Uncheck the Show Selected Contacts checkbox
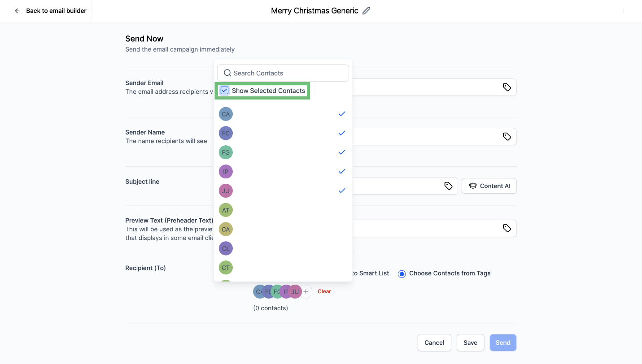Viewport: 642px width, 364px height. pyautogui.click(x=225, y=91)
